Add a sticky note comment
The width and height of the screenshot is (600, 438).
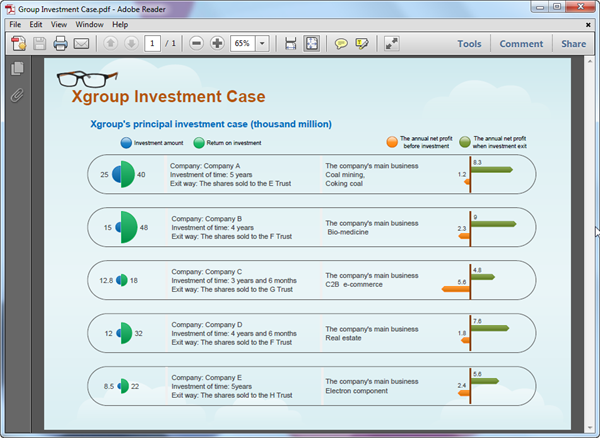(x=341, y=44)
